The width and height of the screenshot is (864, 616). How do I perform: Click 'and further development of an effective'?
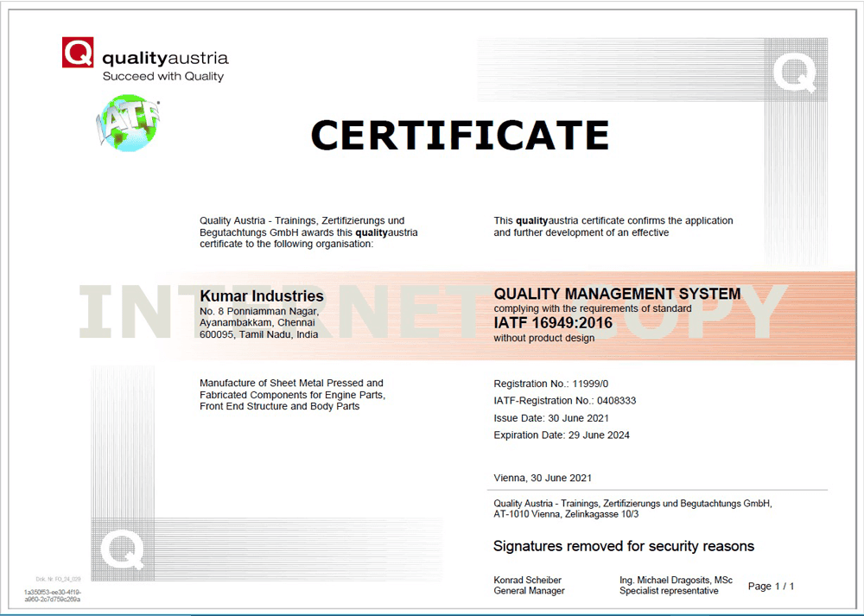coord(581,232)
